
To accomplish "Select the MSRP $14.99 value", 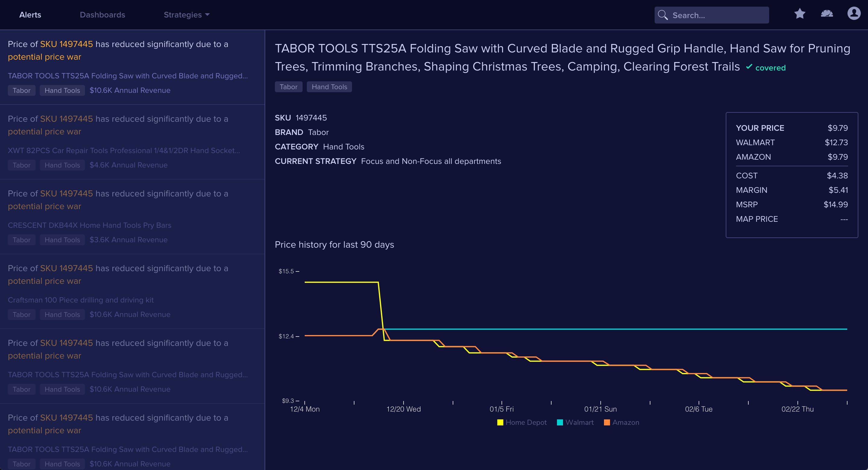I will pyautogui.click(x=836, y=205).
